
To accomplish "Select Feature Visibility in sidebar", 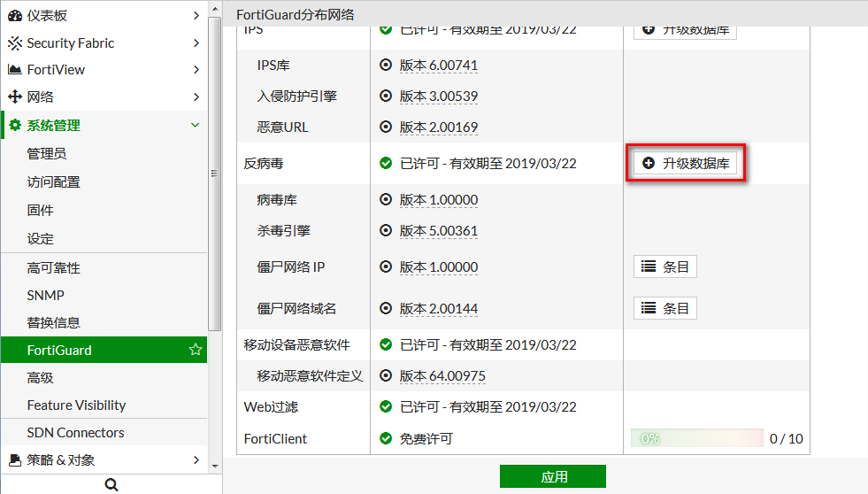I will (76, 405).
